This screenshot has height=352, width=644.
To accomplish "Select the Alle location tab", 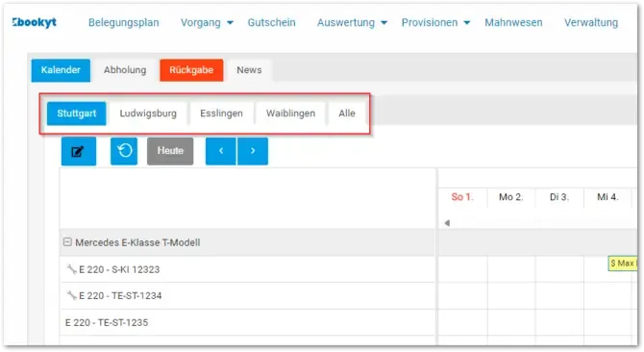I will click(347, 113).
